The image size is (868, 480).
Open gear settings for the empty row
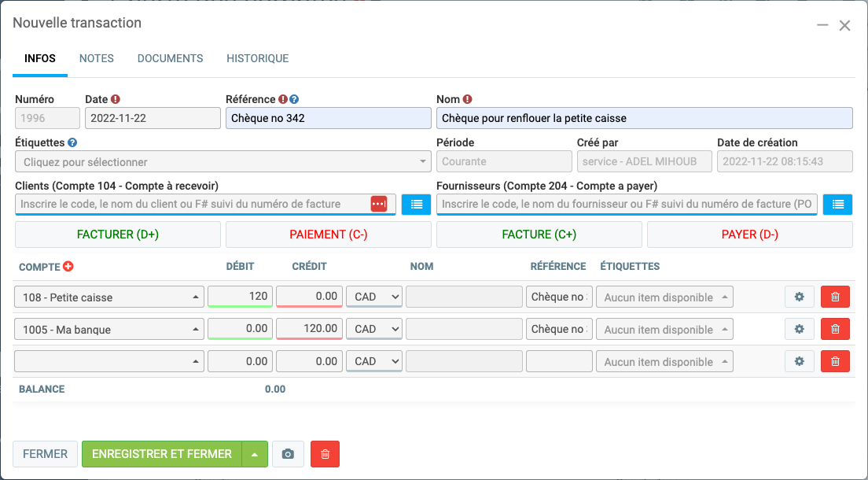pos(800,361)
